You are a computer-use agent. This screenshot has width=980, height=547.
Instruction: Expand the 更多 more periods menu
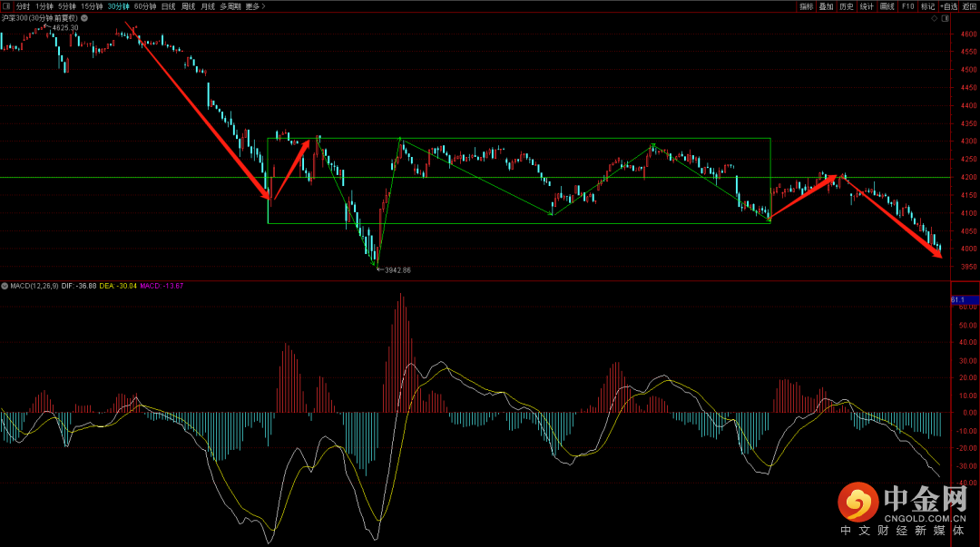tap(255, 6)
